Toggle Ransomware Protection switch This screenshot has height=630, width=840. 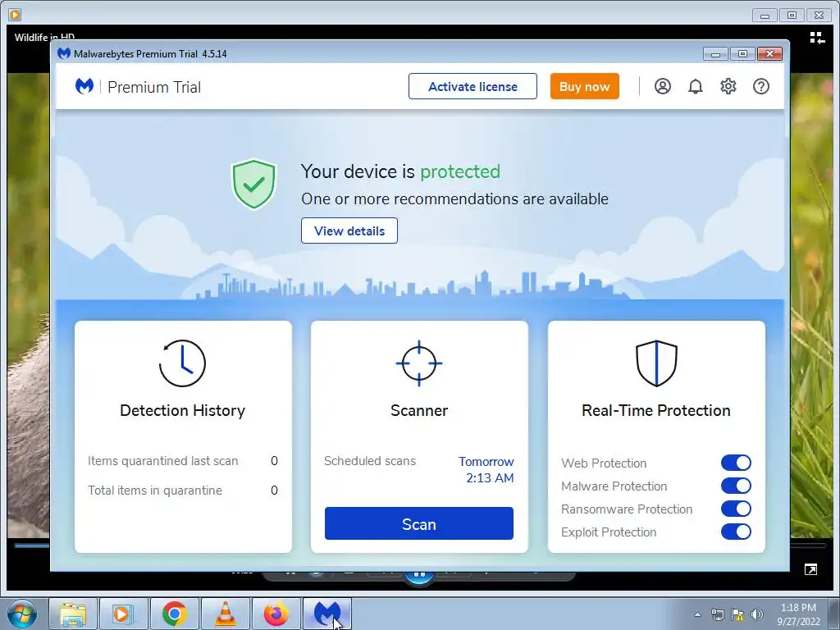click(x=736, y=509)
